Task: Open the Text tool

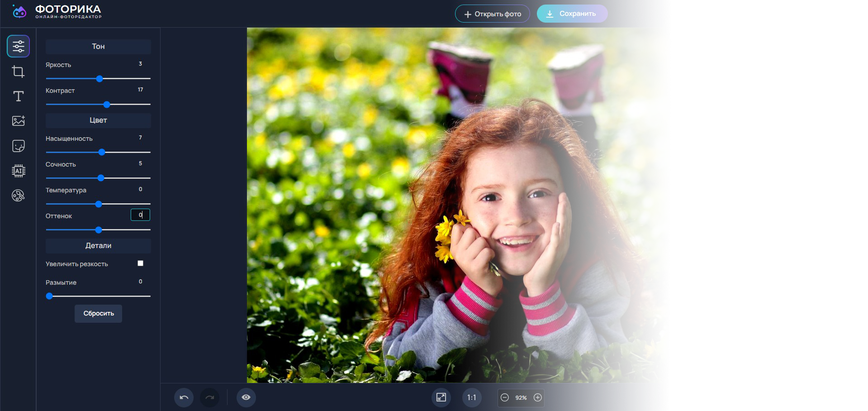Action: [18, 96]
